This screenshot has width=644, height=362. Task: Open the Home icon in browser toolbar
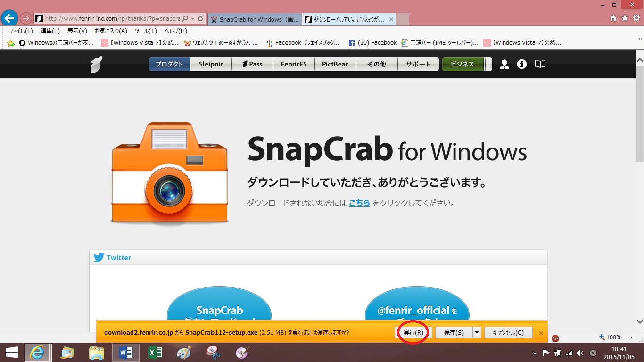[x=613, y=18]
